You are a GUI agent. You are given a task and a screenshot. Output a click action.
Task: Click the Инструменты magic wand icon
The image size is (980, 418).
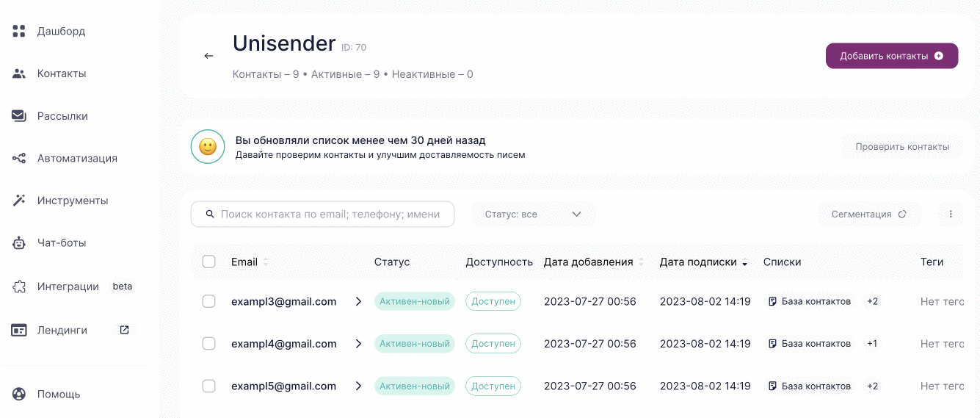coord(19,201)
